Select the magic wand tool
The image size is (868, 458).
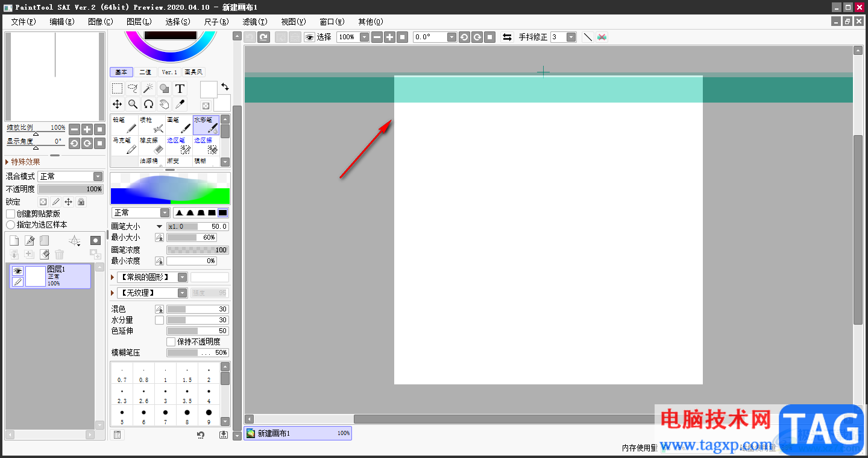[x=148, y=89]
